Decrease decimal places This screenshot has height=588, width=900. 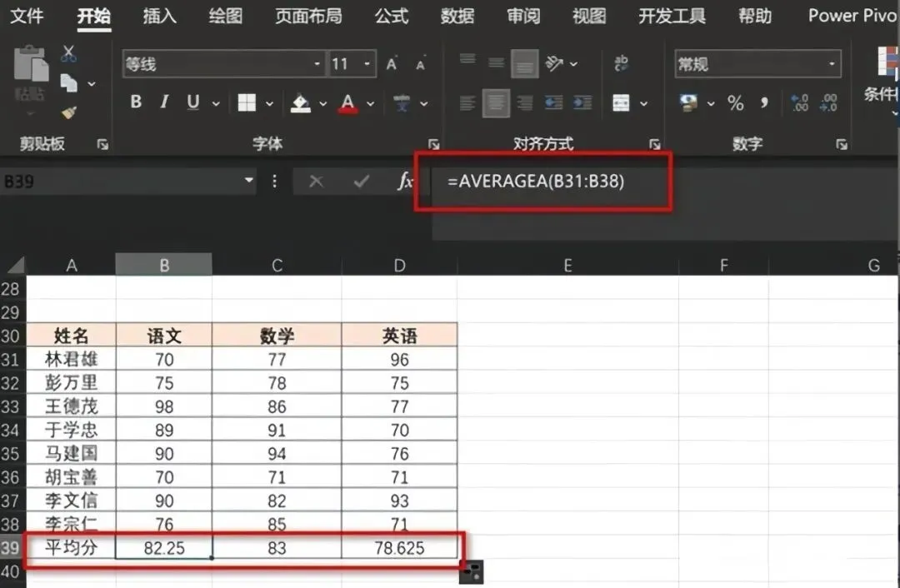point(828,103)
